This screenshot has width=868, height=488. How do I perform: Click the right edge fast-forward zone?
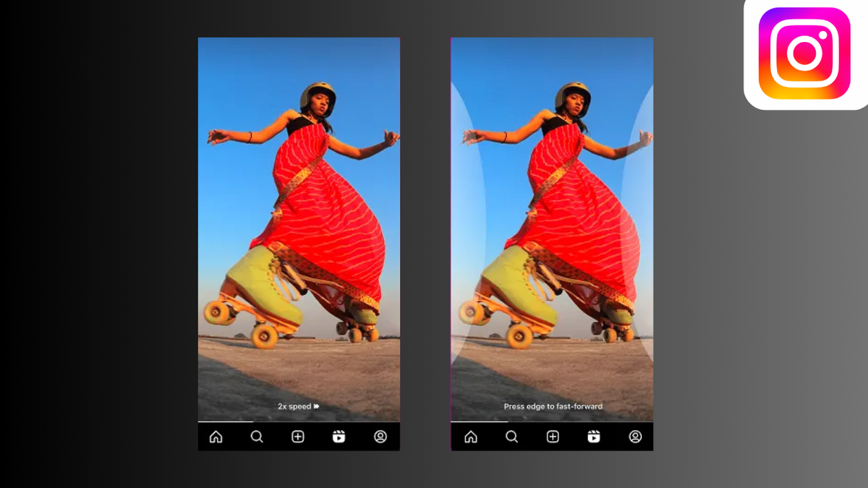tap(640, 217)
